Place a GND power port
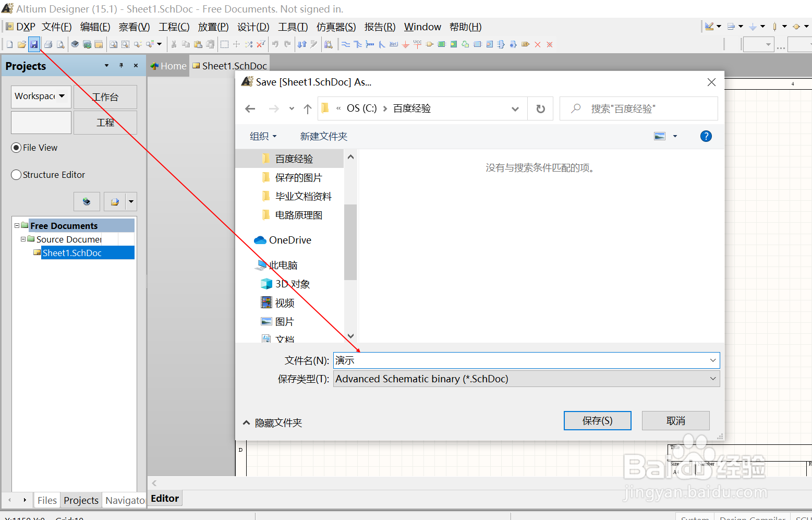The height and width of the screenshot is (520, 812). click(405, 44)
